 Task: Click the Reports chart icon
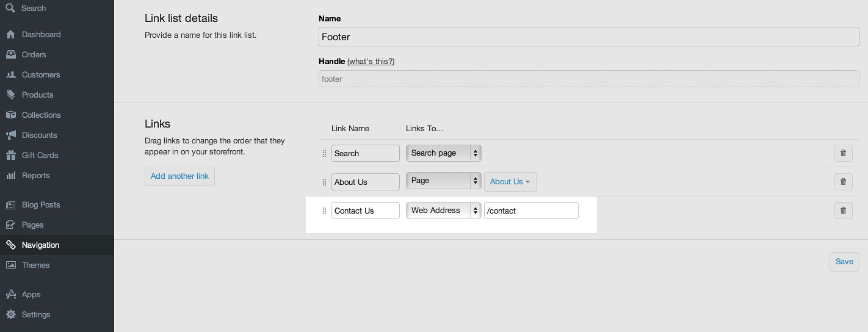coord(10,175)
